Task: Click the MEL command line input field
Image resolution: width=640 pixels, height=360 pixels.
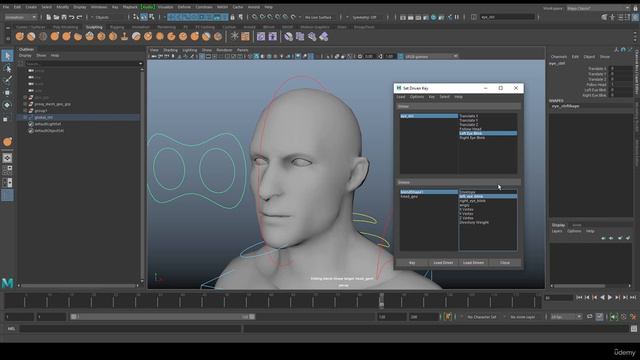Action: (x=131, y=329)
